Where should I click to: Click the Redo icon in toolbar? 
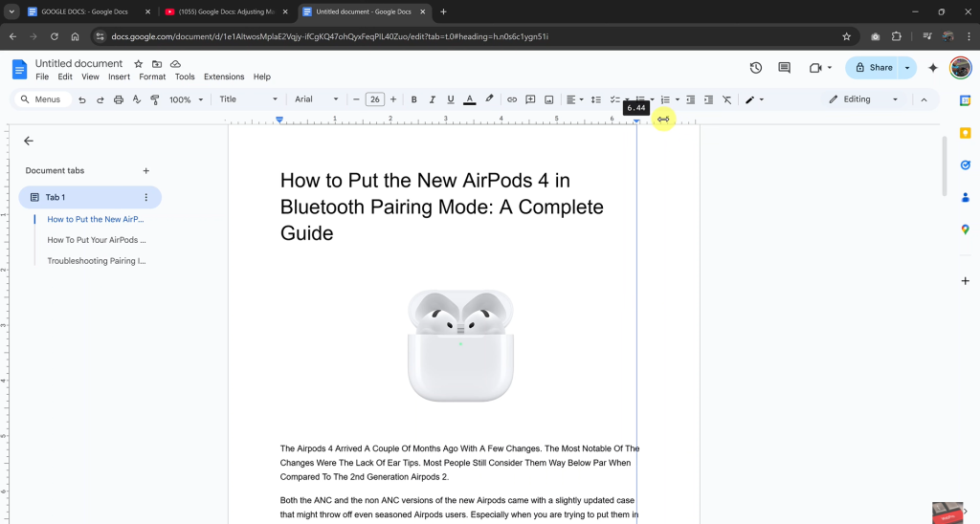pos(100,100)
